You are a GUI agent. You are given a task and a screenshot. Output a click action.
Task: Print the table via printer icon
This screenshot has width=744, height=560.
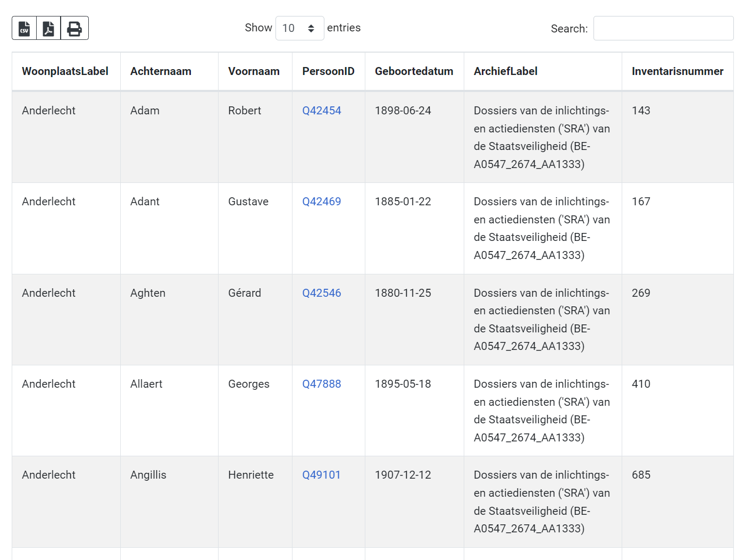(74, 28)
